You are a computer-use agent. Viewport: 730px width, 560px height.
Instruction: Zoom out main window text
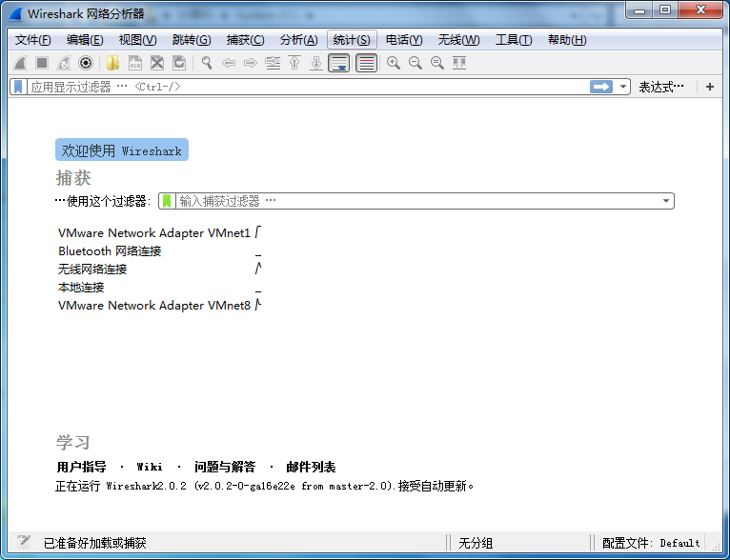tap(416, 63)
